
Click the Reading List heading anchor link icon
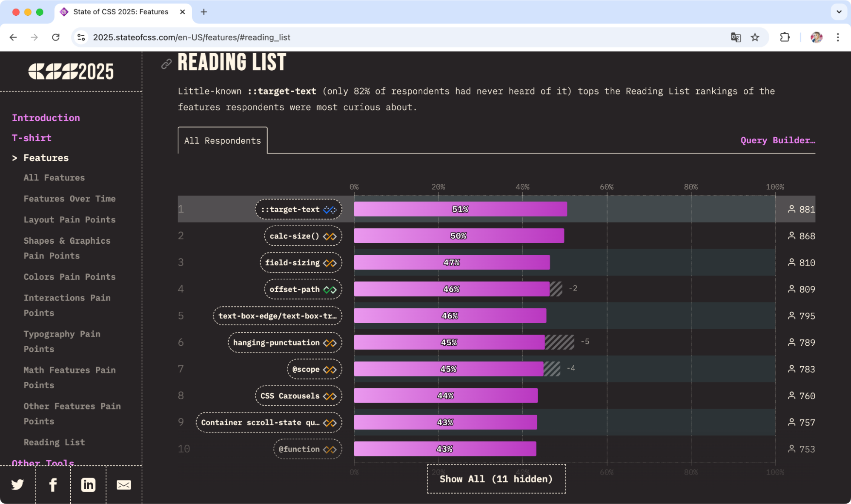pyautogui.click(x=166, y=64)
